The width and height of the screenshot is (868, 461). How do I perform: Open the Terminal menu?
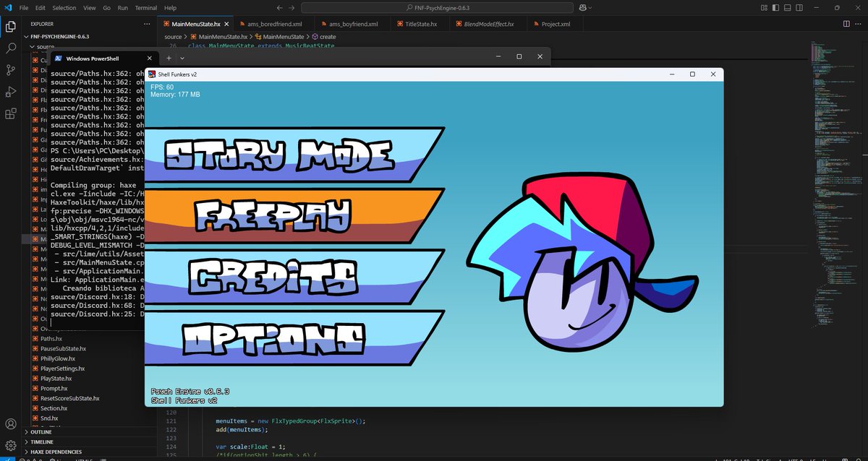click(x=146, y=7)
